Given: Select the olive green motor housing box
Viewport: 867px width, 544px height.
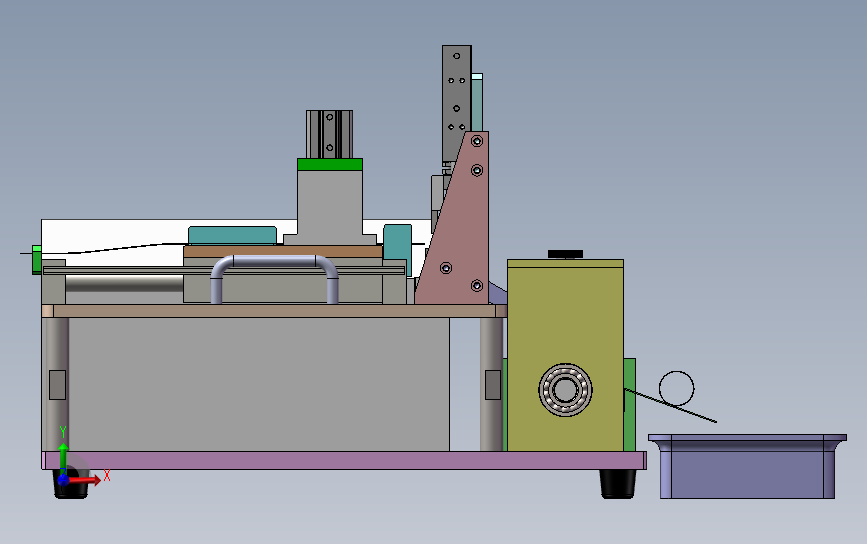Looking at the screenshot, I should coord(565,355).
